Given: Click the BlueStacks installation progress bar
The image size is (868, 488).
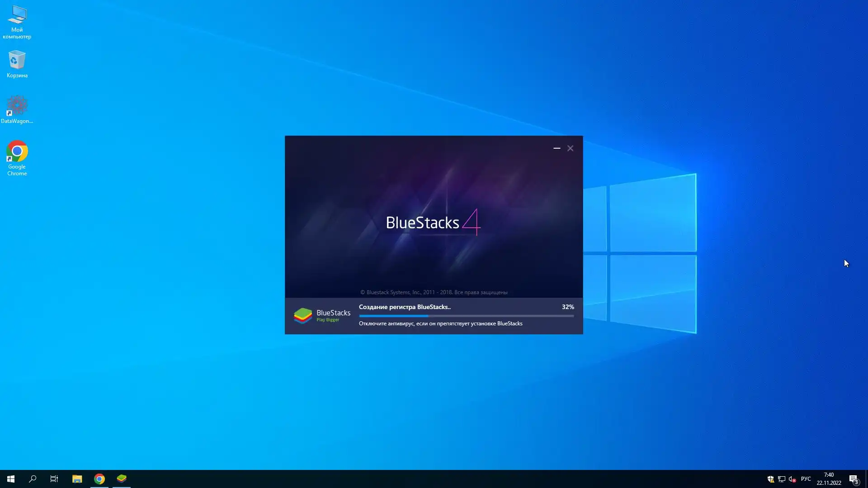Looking at the screenshot, I should (466, 316).
